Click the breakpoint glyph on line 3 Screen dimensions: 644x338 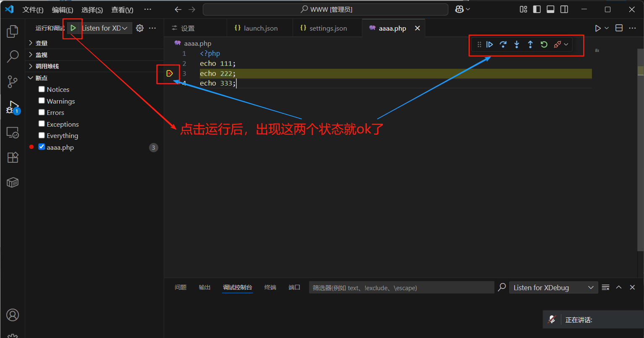170,73
